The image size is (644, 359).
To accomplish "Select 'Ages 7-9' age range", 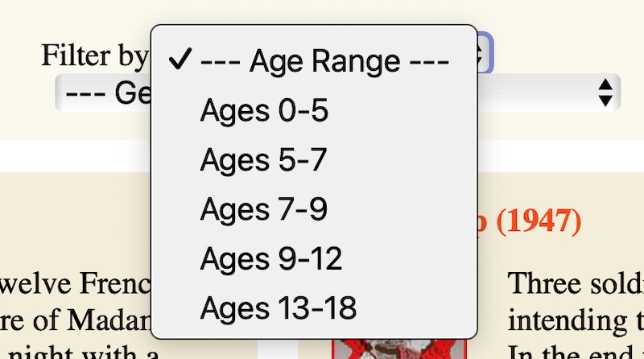I will (264, 209).
